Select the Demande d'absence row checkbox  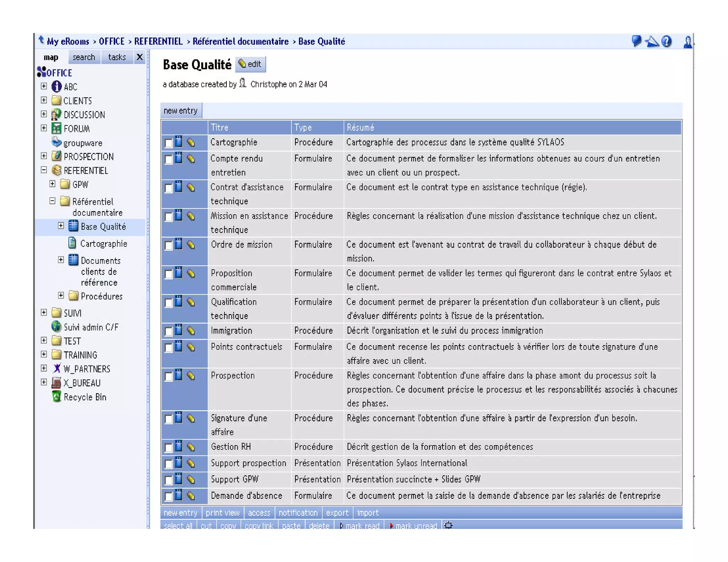click(168, 496)
